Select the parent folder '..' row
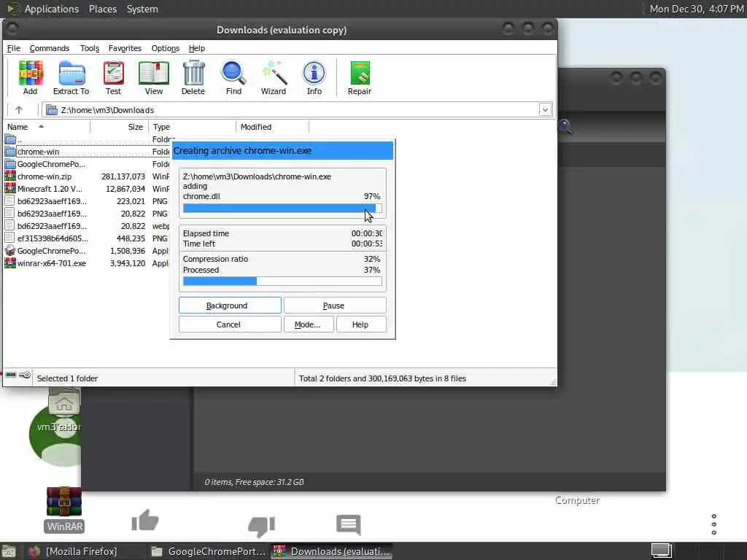This screenshot has width=747, height=560. pos(87,139)
